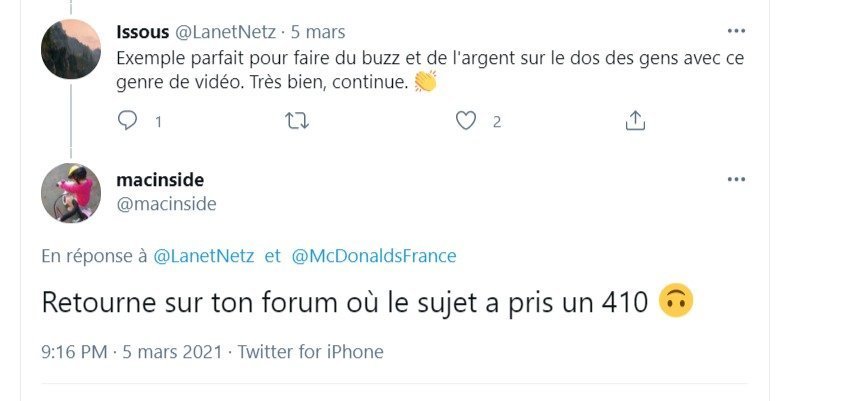853x401 pixels.
Task: Click the Issous profile avatar
Action: click(71, 49)
